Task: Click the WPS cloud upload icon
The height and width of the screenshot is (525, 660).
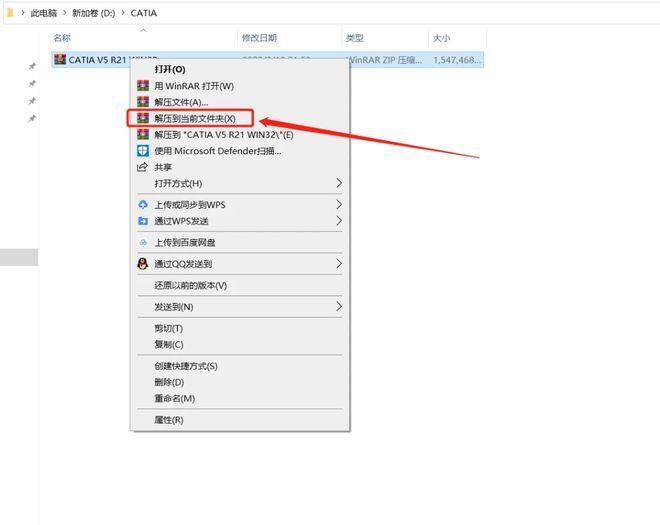Action: [143, 205]
